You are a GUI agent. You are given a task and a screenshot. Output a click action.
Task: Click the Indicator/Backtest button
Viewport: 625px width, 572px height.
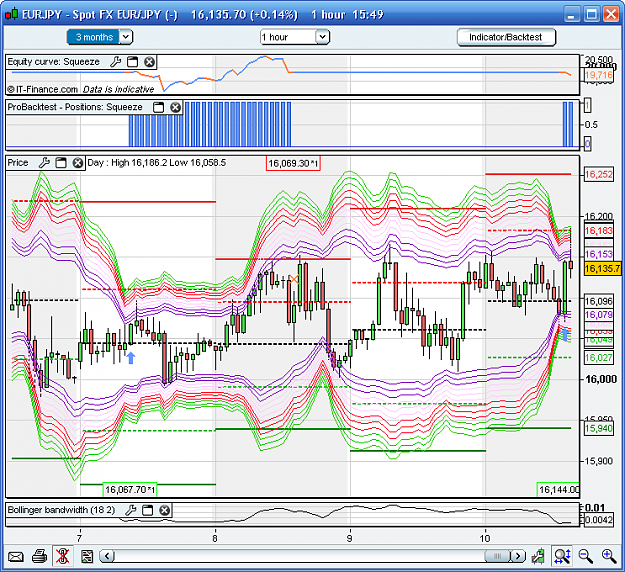(506, 37)
